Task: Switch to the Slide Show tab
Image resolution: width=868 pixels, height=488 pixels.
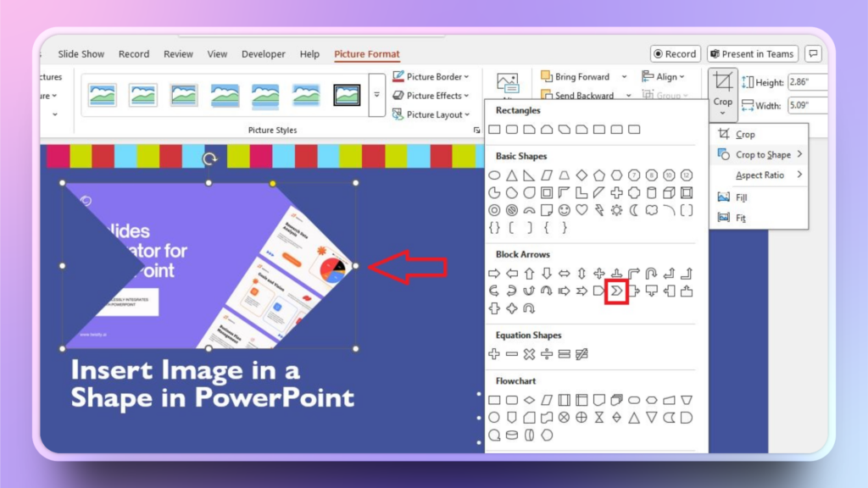Action: click(x=81, y=54)
